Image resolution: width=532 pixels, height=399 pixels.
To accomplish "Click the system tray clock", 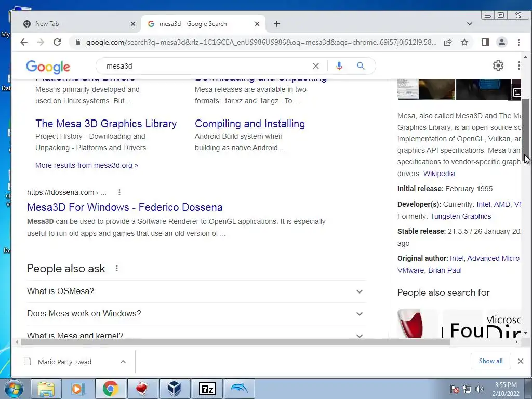I will [x=506, y=389].
